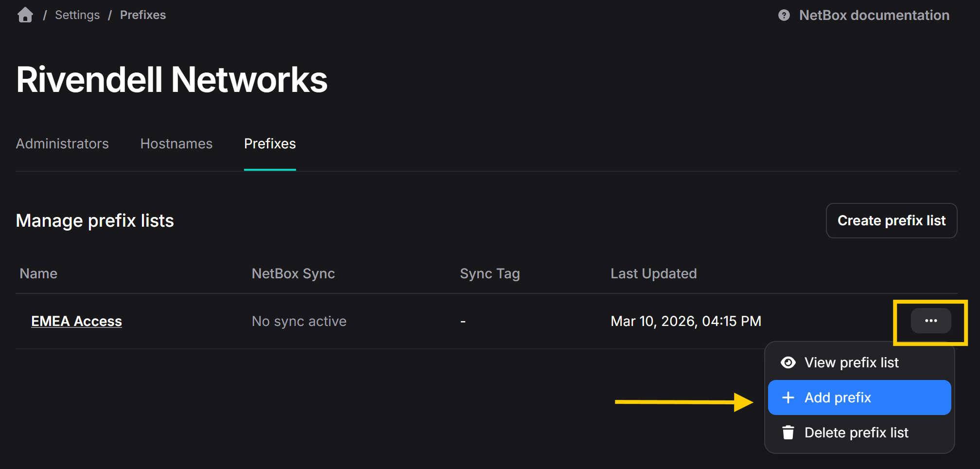Open the three-dots row actions menu

930,321
